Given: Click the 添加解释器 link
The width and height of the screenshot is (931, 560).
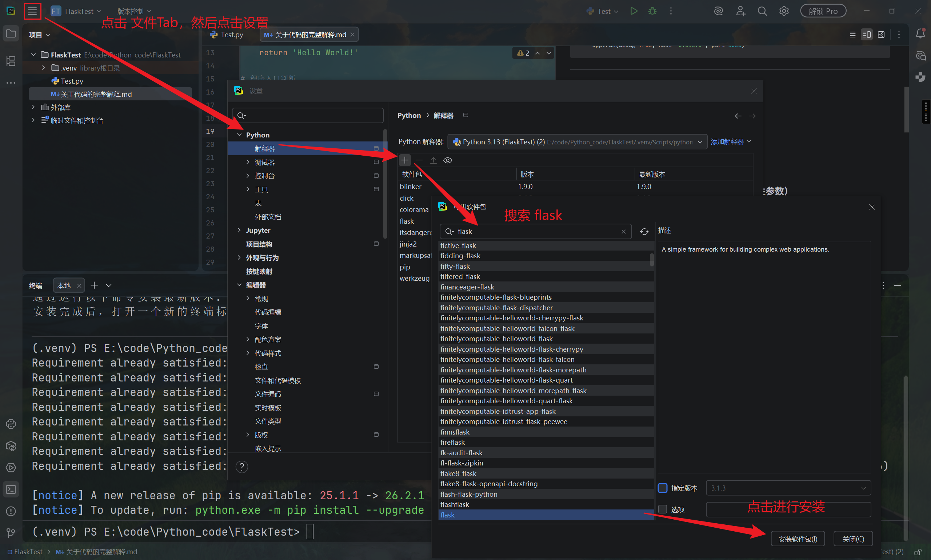Looking at the screenshot, I should [x=731, y=142].
